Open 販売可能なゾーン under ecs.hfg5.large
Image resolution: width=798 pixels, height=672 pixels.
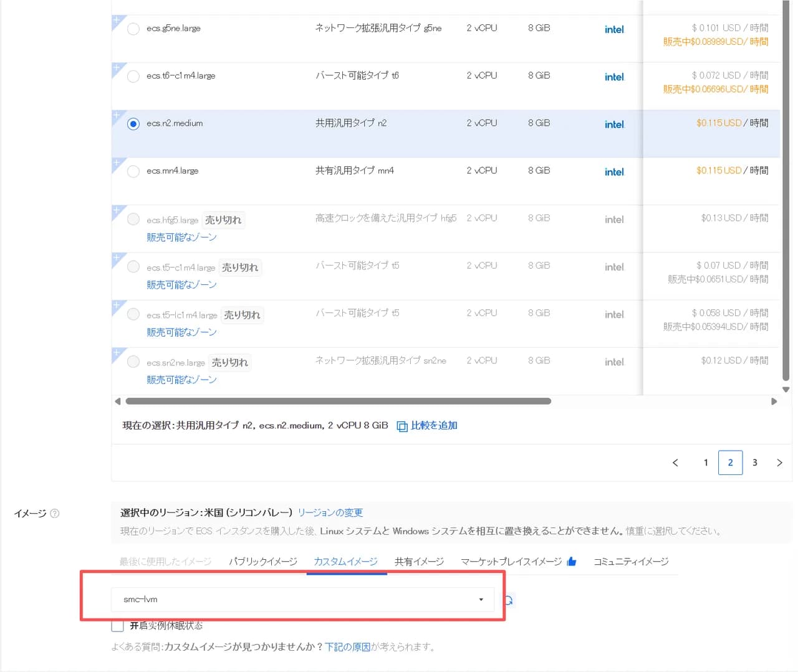point(181,238)
